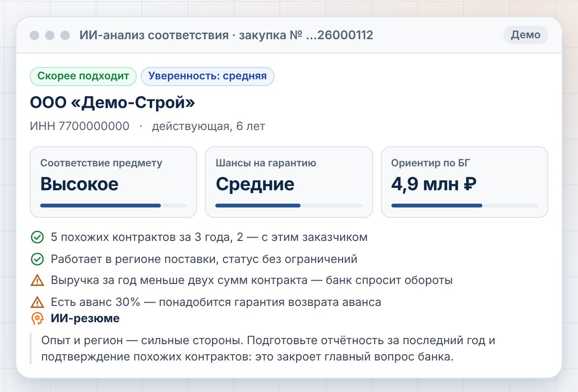578x392 pixels.
Task: Click the company name ООО «Демо-Строй»
Action: [x=112, y=102]
